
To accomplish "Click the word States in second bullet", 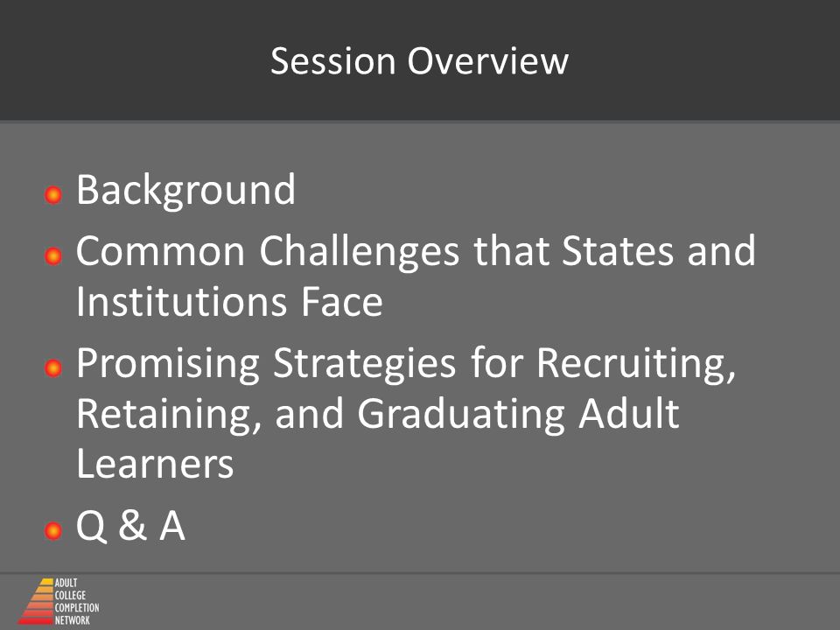I will [x=617, y=251].
